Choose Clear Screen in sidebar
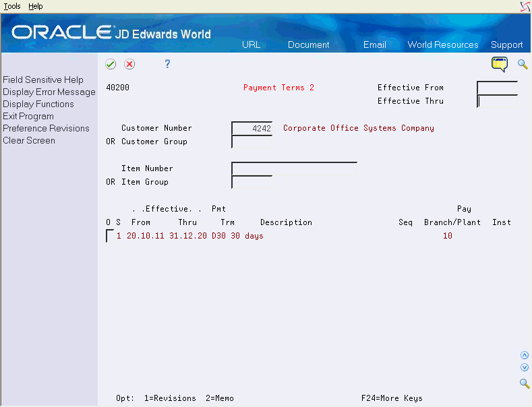This screenshot has height=407, width=532. tap(29, 140)
